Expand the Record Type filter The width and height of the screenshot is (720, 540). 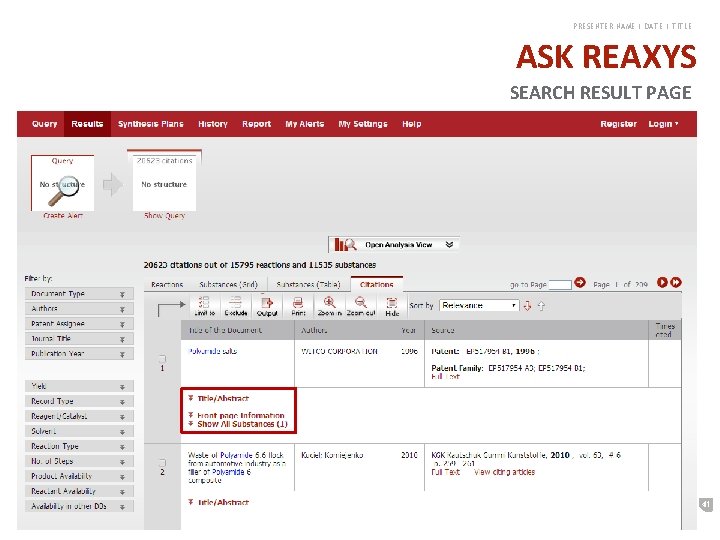(x=79, y=401)
